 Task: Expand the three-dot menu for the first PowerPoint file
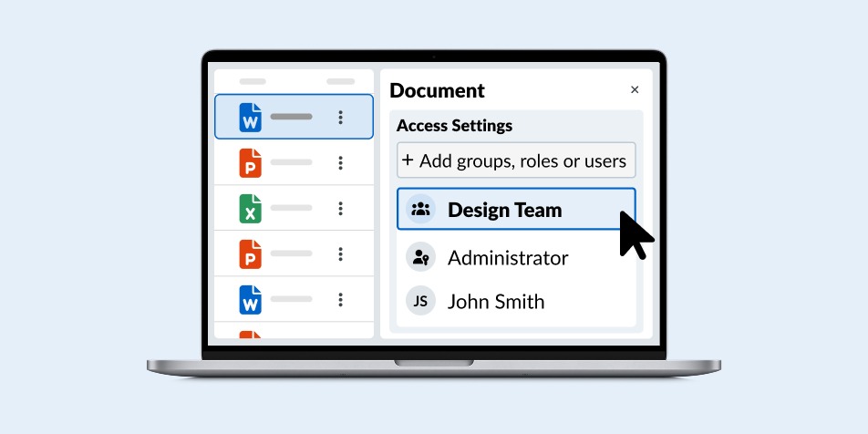pos(340,163)
